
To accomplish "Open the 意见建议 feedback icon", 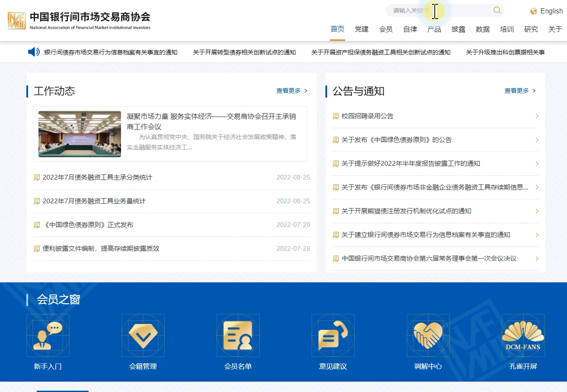I will tap(333, 335).
